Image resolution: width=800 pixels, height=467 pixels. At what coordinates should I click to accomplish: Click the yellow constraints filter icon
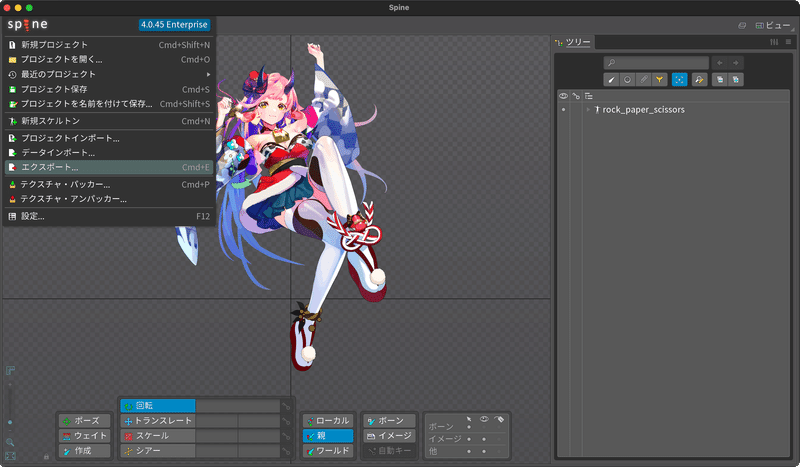659,80
